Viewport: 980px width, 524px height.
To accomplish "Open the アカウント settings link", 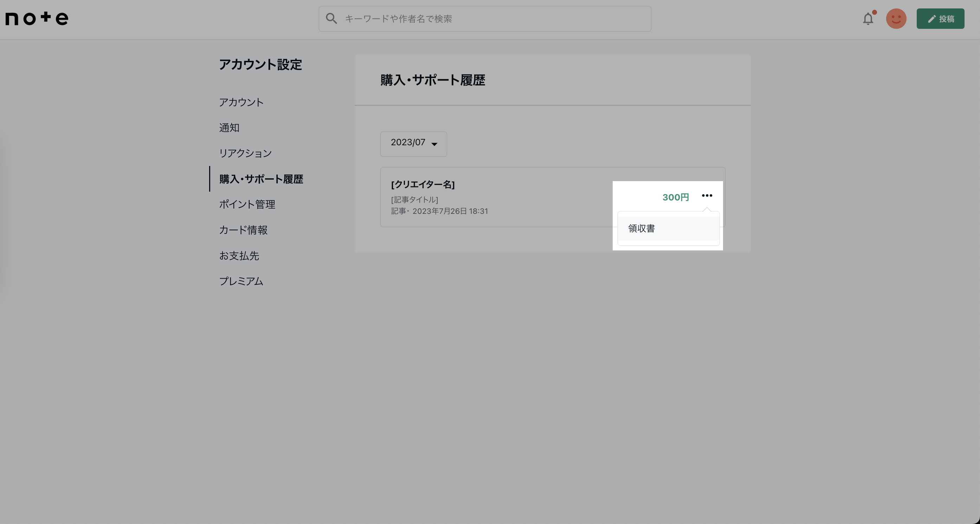I will [x=241, y=102].
